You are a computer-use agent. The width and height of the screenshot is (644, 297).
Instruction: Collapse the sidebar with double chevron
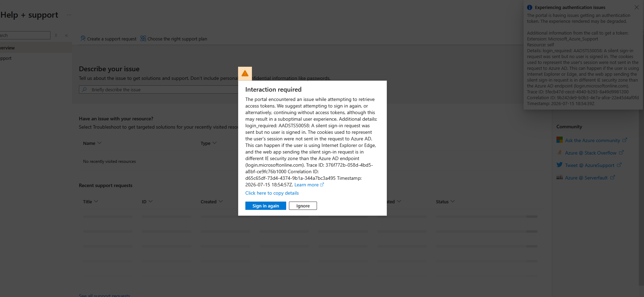[x=66, y=35]
